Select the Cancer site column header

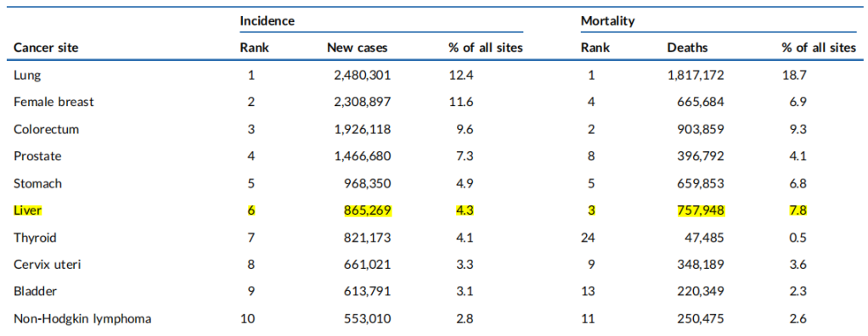(46, 48)
